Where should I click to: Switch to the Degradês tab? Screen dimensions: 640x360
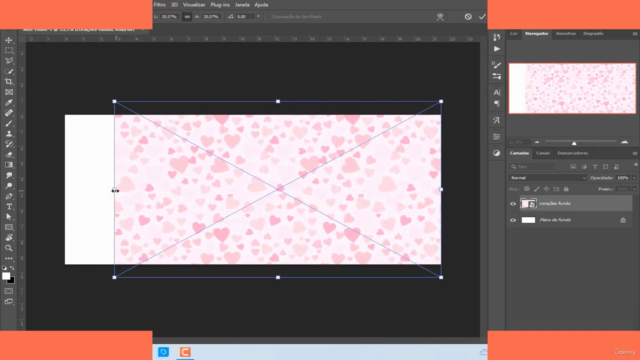[x=593, y=33]
